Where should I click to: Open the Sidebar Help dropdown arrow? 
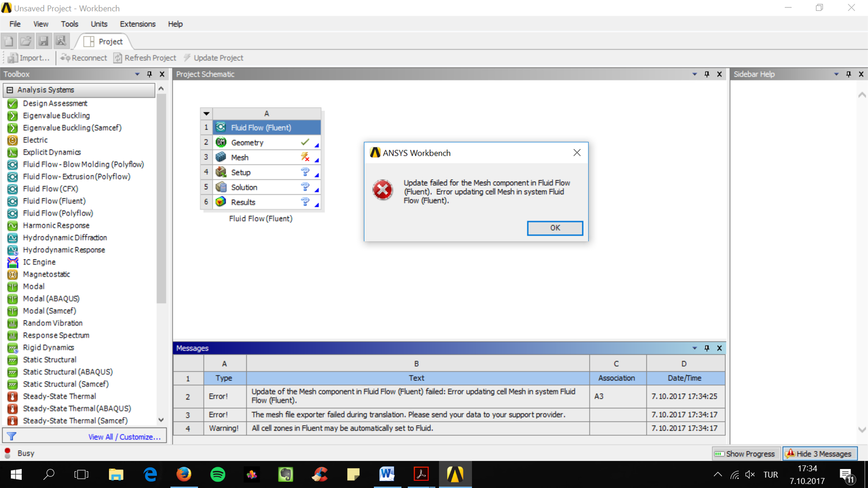836,74
